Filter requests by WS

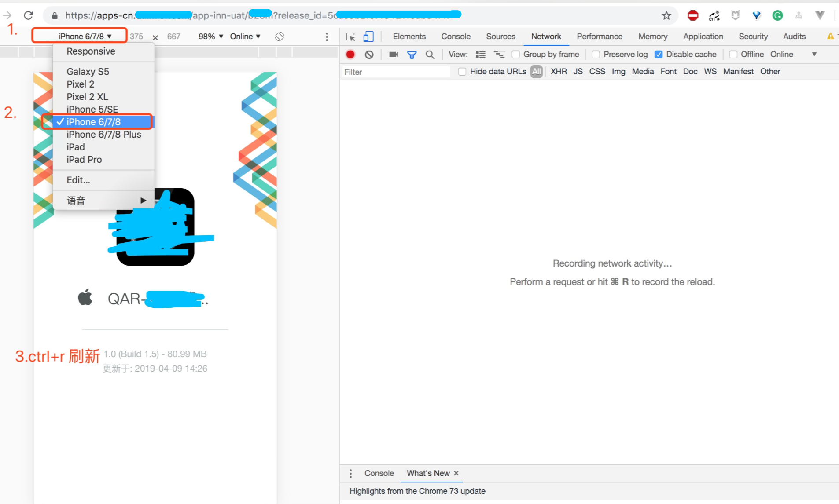pyautogui.click(x=710, y=72)
